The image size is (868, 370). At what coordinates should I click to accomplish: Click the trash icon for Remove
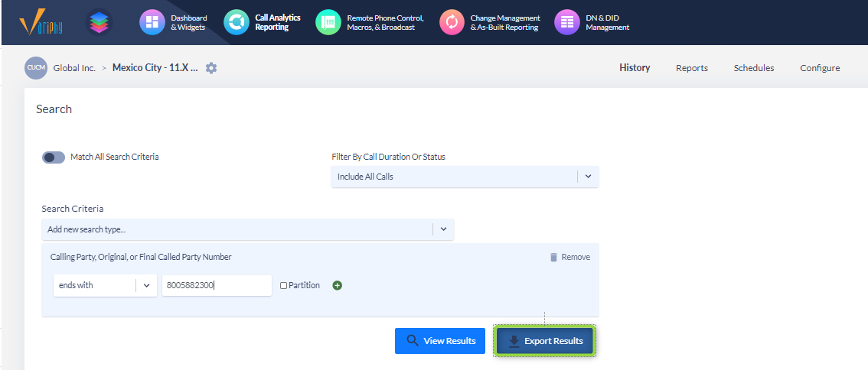(x=553, y=257)
